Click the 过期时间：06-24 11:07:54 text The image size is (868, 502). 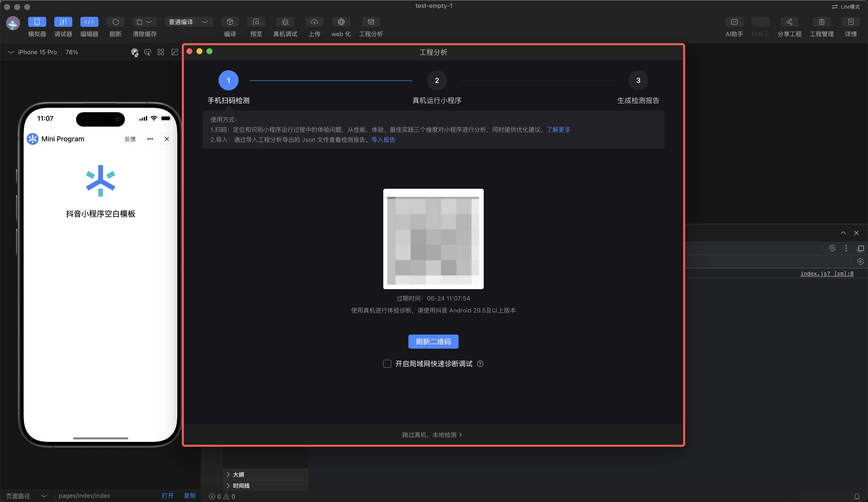pyautogui.click(x=433, y=298)
